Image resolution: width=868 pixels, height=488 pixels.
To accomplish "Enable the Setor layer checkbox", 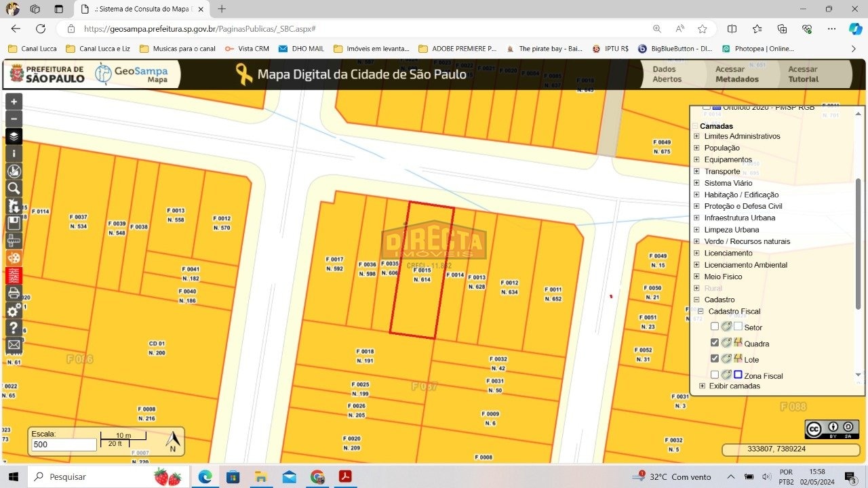I will 715,327.
